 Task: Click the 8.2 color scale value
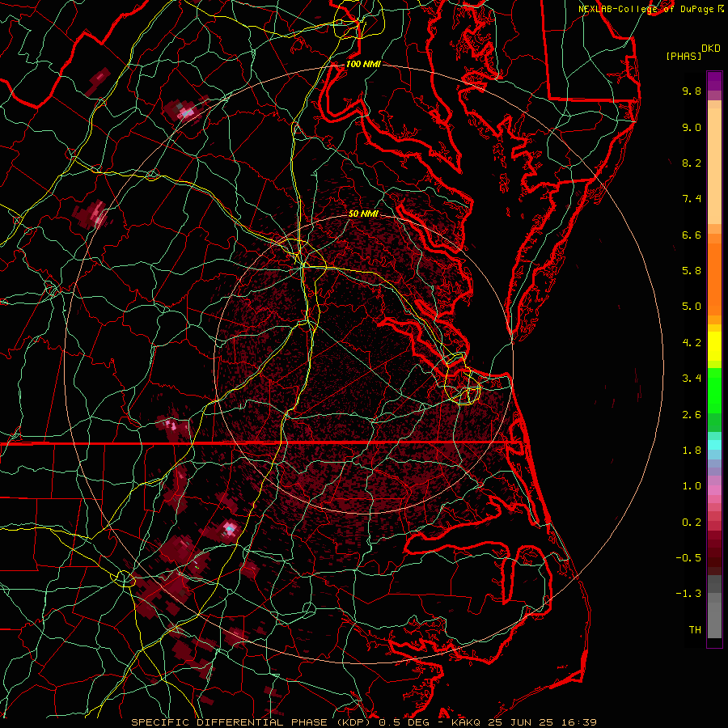tap(692, 163)
